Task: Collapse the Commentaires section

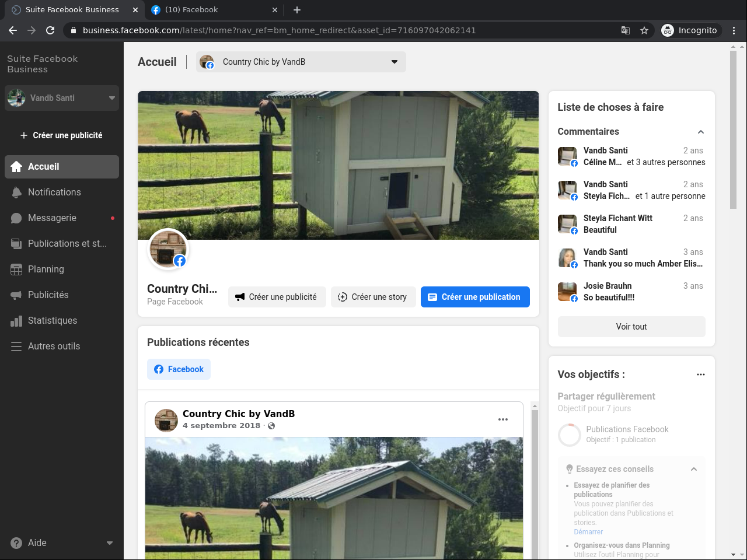Action: [701, 132]
